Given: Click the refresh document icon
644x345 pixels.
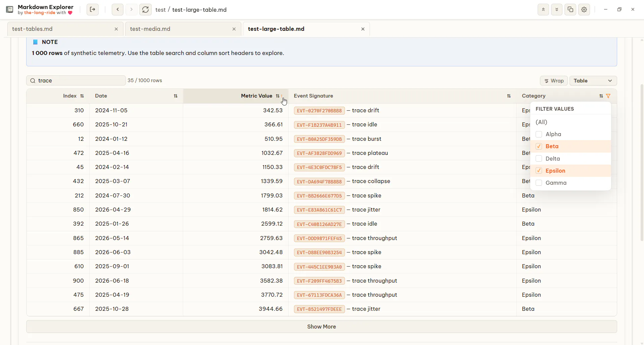Looking at the screenshot, I should pyautogui.click(x=145, y=10).
